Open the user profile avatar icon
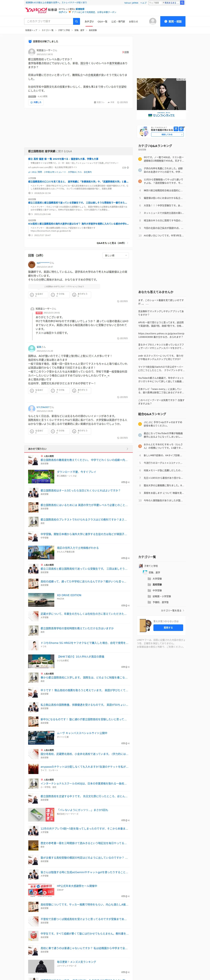210x980 pixels. [x=152, y=21]
